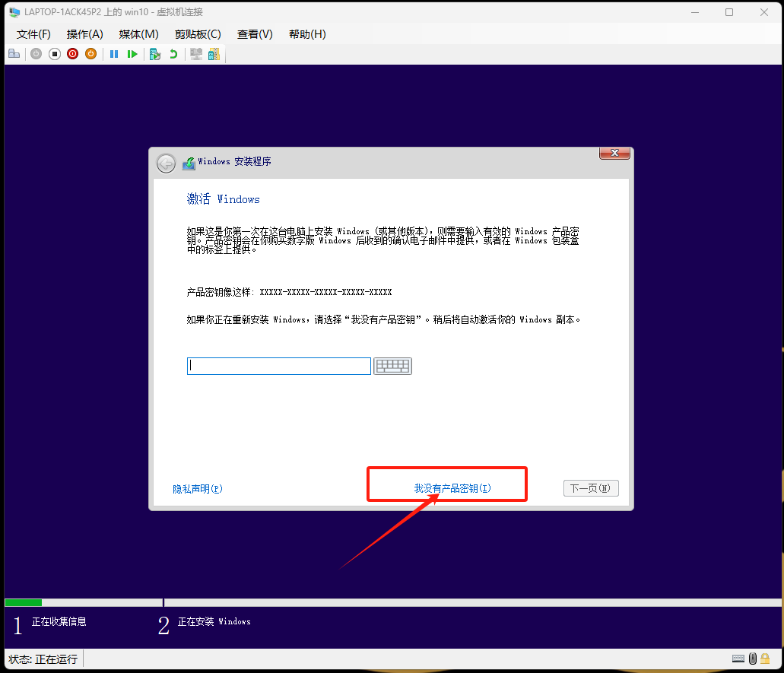Open the 文件(F) menu
This screenshot has width=784, height=673.
click(x=33, y=34)
